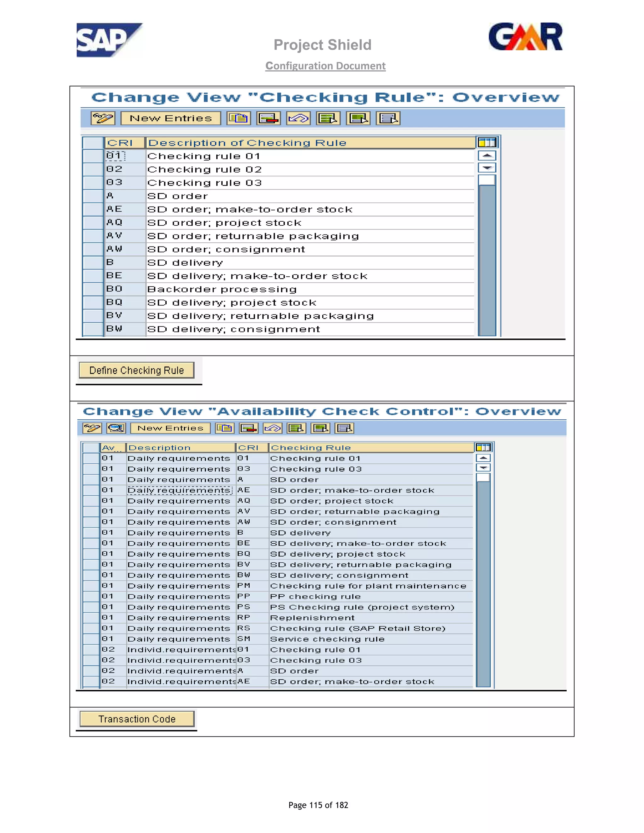Click New Entries in Checking Rule view
This screenshot has height=833, width=644.
tap(170, 118)
